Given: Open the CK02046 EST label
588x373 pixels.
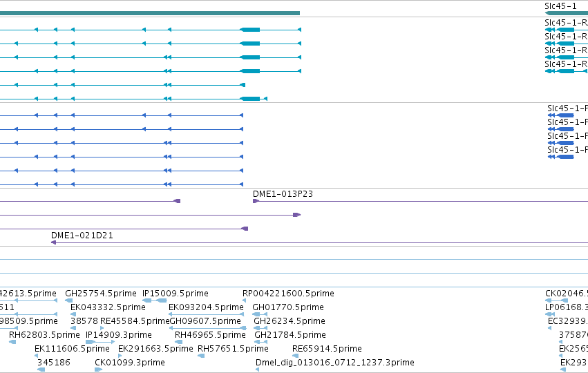Looking at the screenshot, I should click(567, 294).
